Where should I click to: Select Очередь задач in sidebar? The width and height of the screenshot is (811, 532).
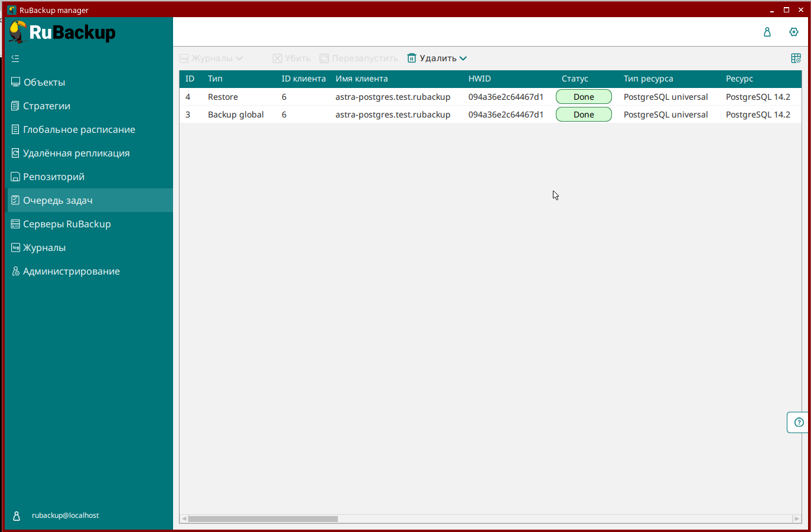89,200
